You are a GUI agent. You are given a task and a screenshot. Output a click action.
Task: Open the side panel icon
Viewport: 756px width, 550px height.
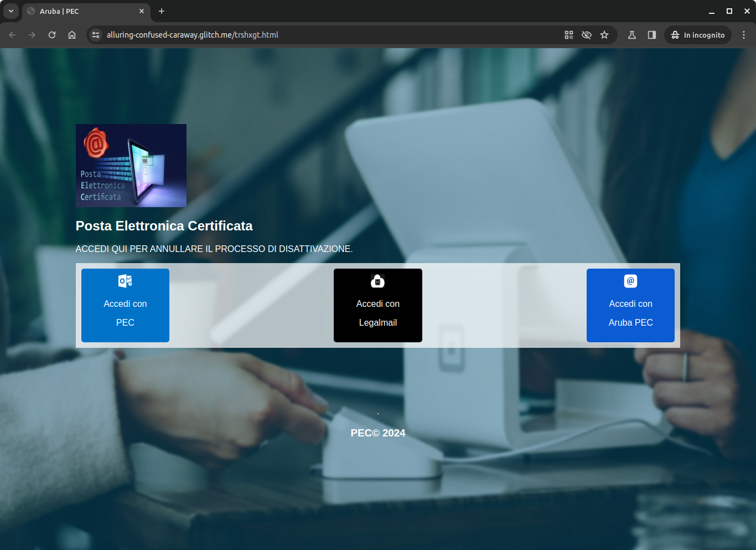[651, 34]
